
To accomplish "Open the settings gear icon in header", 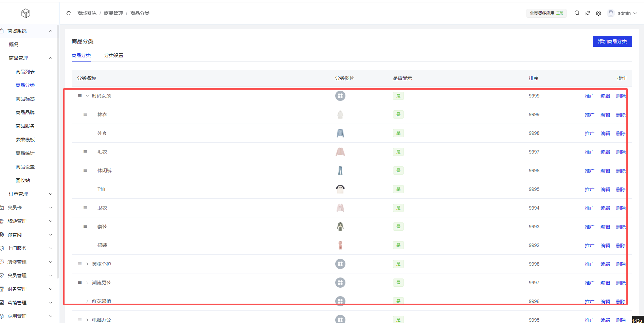I will (598, 13).
